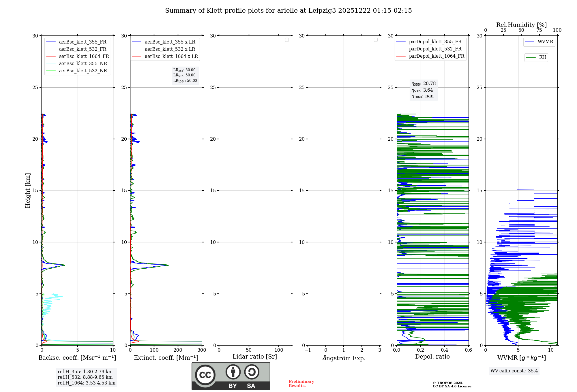Click the aerBsc_klett_355_FR legend entry
This screenshot has width=577, height=392.
83,42
